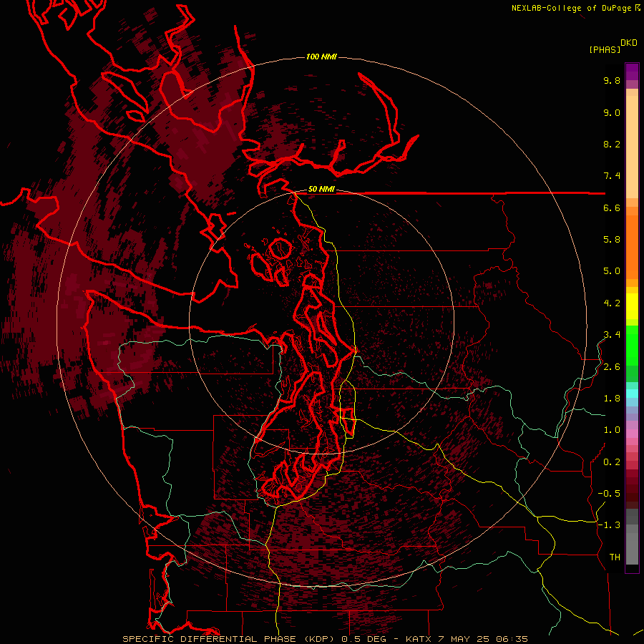Click the 9.0 value on the color scale
644x644 pixels.
point(612,113)
